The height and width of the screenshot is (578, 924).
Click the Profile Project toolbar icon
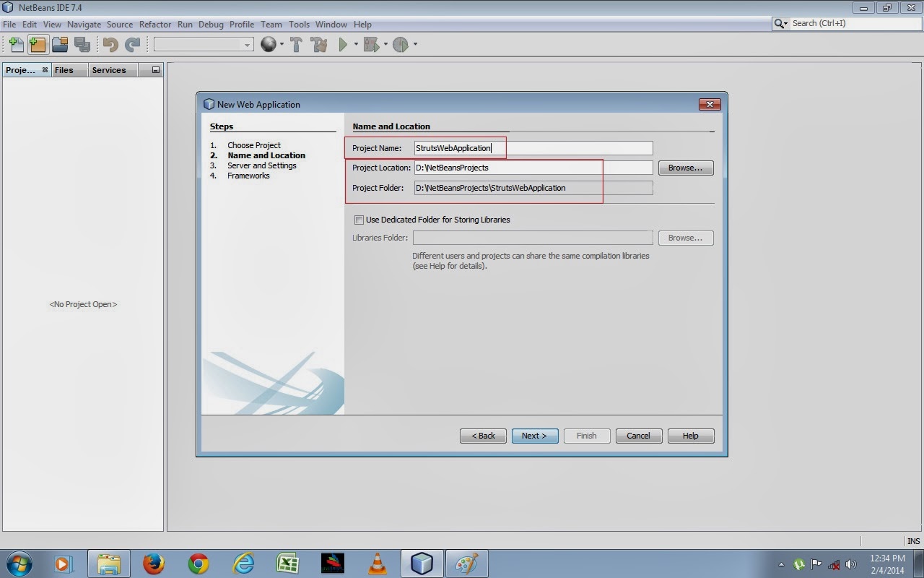coord(401,45)
